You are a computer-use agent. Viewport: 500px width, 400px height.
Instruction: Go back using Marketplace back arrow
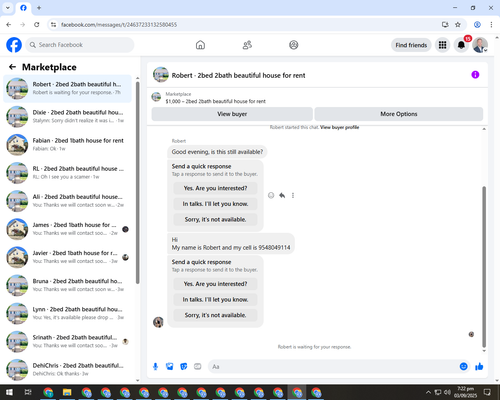[13, 67]
